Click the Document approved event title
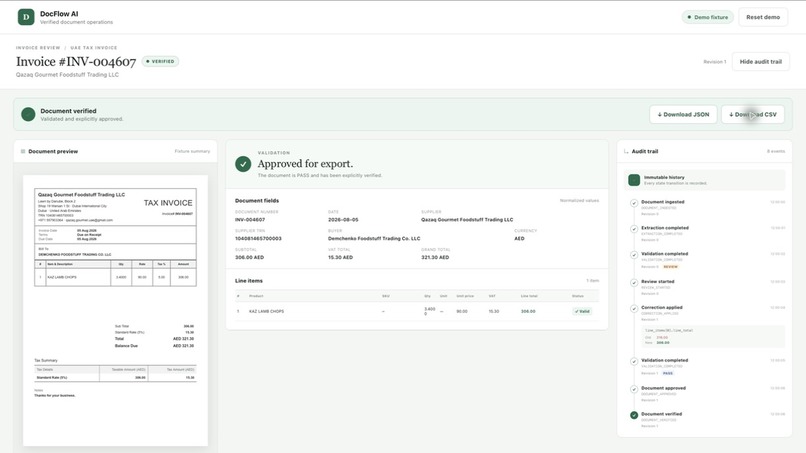This screenshot has width=806, height=453. 663,388
